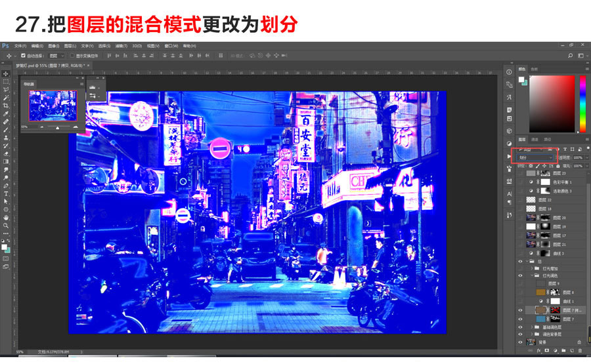Select the Rectangular Marquee tool
This screenshot has width=591, height=364.
click(6, 82)
